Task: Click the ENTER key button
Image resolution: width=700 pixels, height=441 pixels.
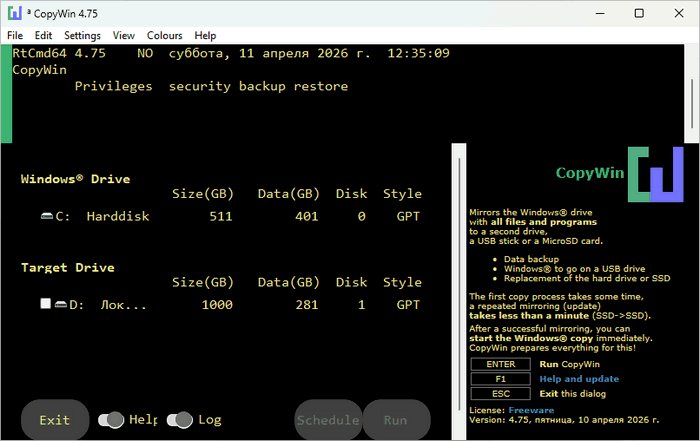Action: [x=500, y=364]
